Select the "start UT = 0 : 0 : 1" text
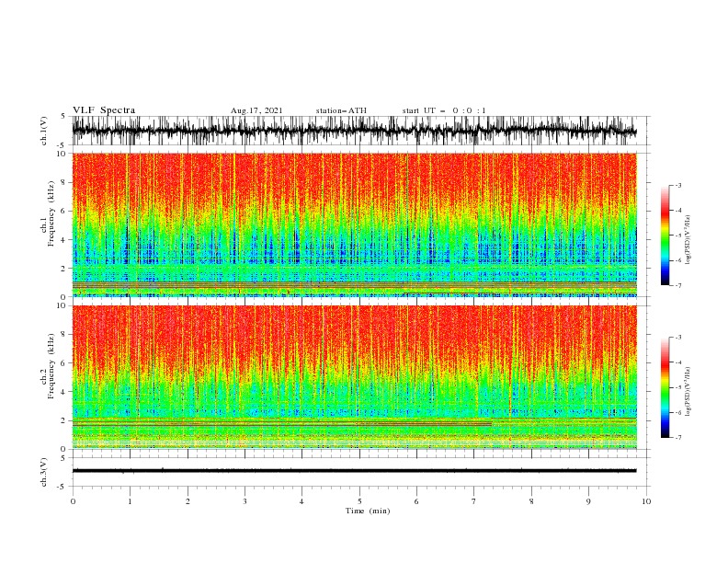Screen dimensions: 728x563 [444, 110]
